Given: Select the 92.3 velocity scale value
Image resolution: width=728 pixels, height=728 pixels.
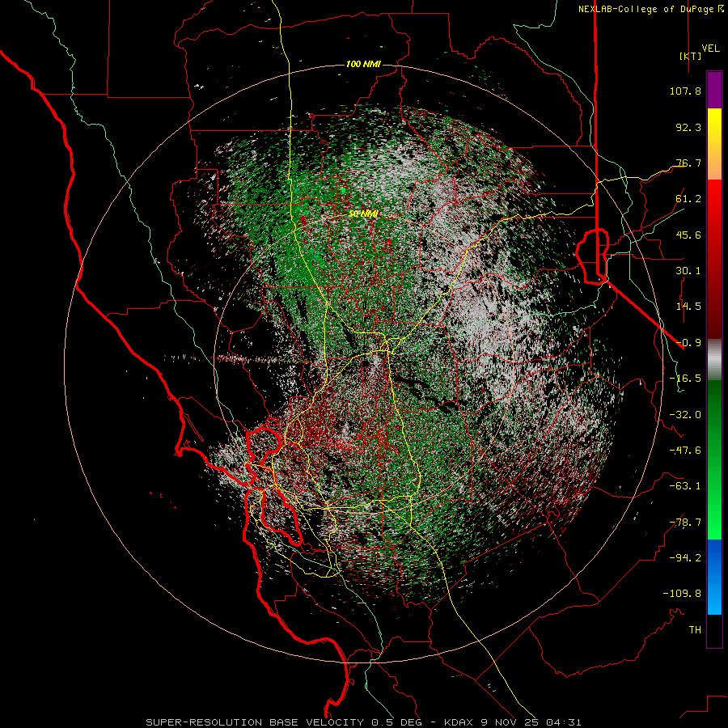Looking at the screenshot, I should click(x=688, y=127).
